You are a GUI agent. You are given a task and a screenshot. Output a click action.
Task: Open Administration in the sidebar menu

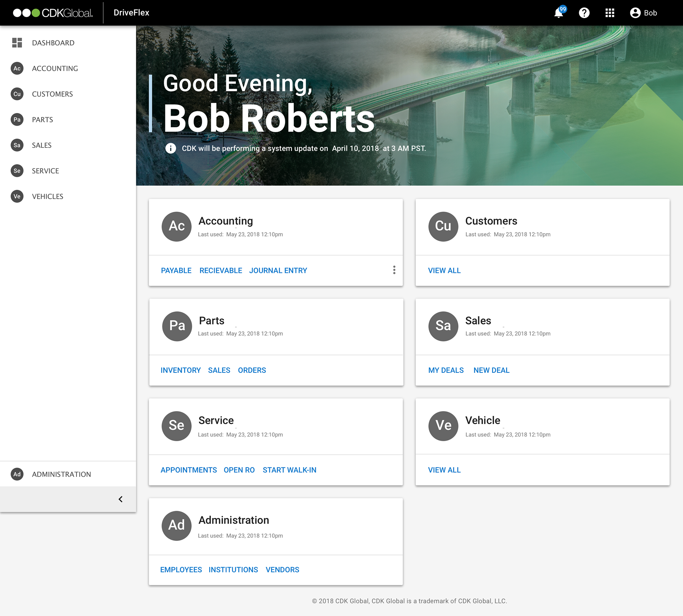pos(61,474)
